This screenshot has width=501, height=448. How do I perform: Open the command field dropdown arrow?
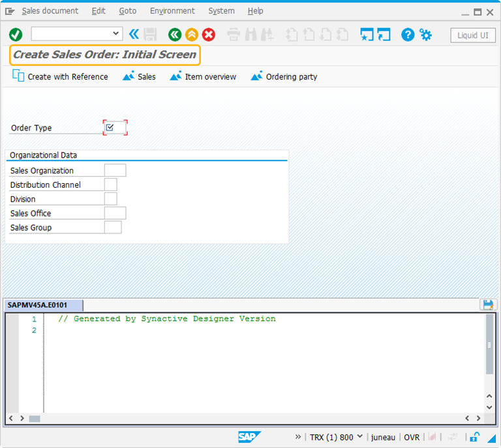click(115, 33)
